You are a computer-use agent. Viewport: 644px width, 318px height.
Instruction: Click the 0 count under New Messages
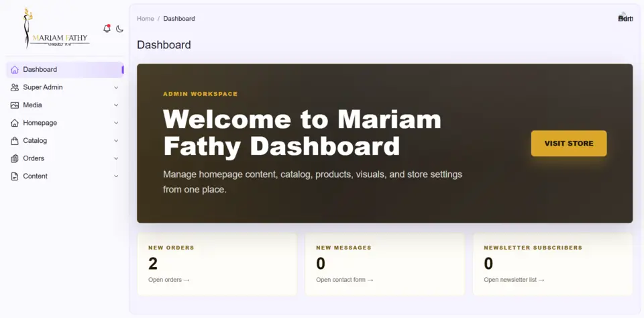pyautogui.click(x=321, y=264)
